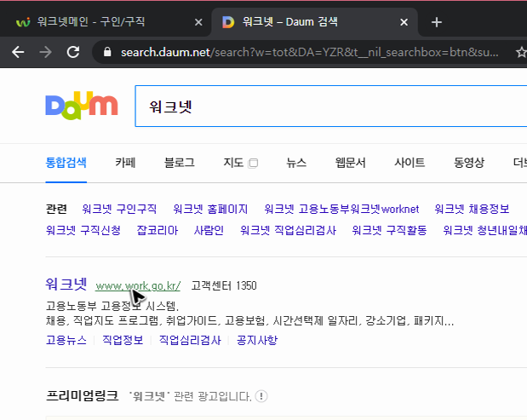The image size is (527, 420).
Task: View site security via the padlock icon
Action: (x=107, y=52)
